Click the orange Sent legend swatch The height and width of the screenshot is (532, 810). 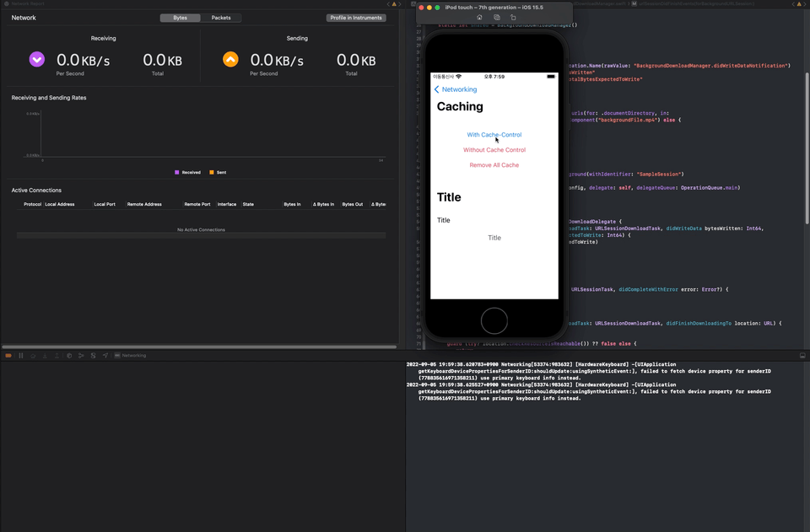click(x=211, y=172)
